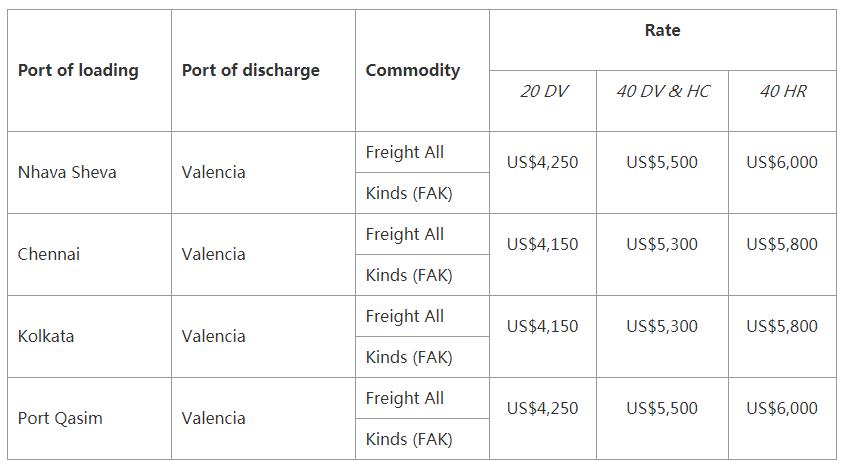Screen dimensions: 842x470
Task: Select the Port Qasim cell
Action: click(x=60, y=418)
